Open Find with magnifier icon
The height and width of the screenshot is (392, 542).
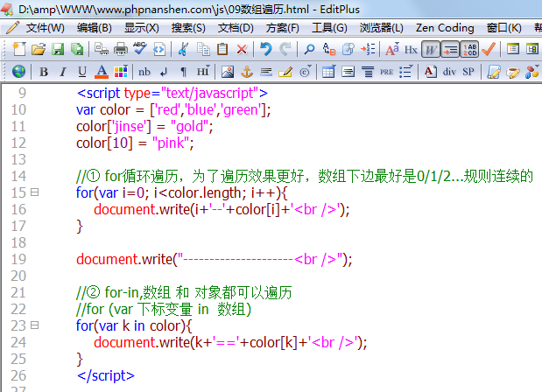[309, 49]
